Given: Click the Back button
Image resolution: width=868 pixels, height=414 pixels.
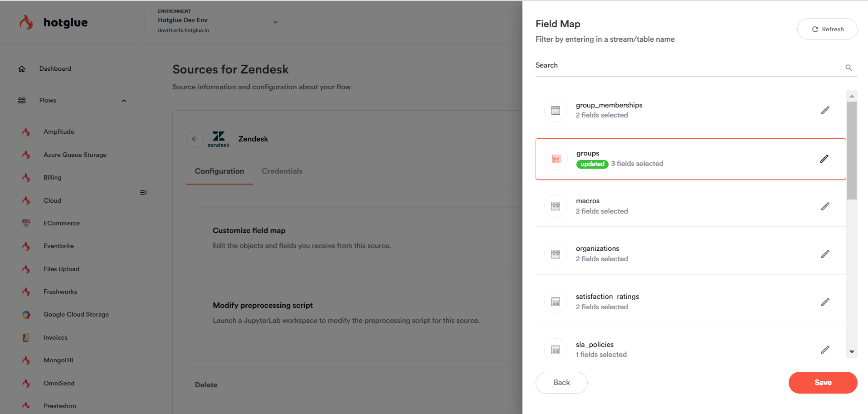Looking at the screenshot, I should pos(561,382).
